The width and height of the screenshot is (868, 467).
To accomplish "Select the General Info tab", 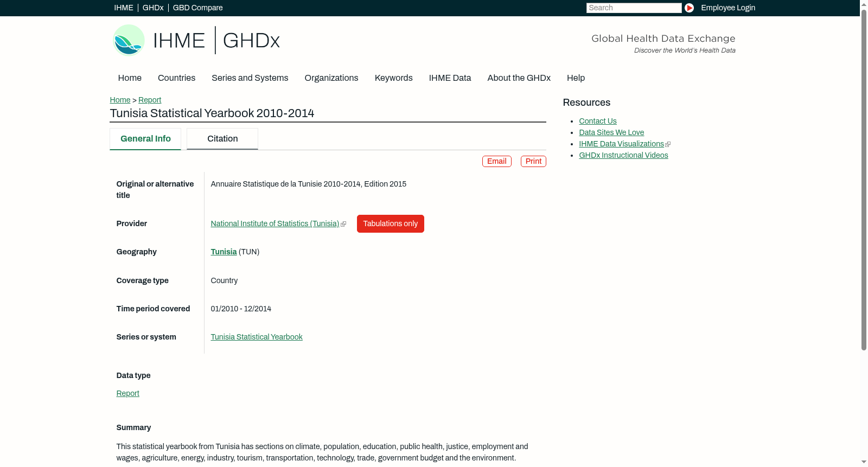I will pos(145,139).
